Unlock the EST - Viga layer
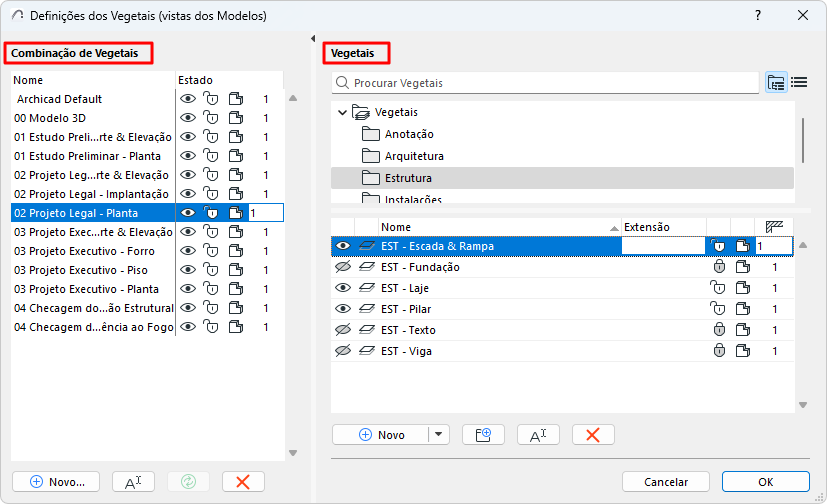The image size is (827, 504). coord(719,351)
